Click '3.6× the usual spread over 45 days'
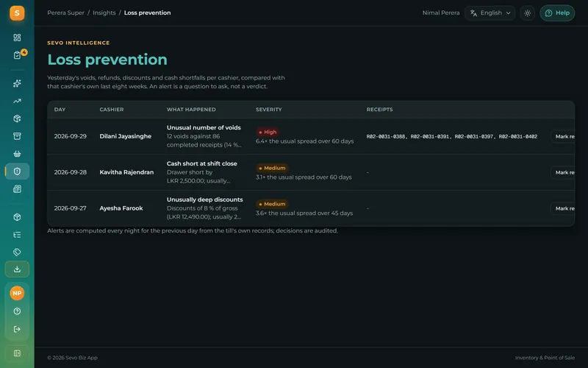This screenshot has width=588, height=368. coord(304,213)
